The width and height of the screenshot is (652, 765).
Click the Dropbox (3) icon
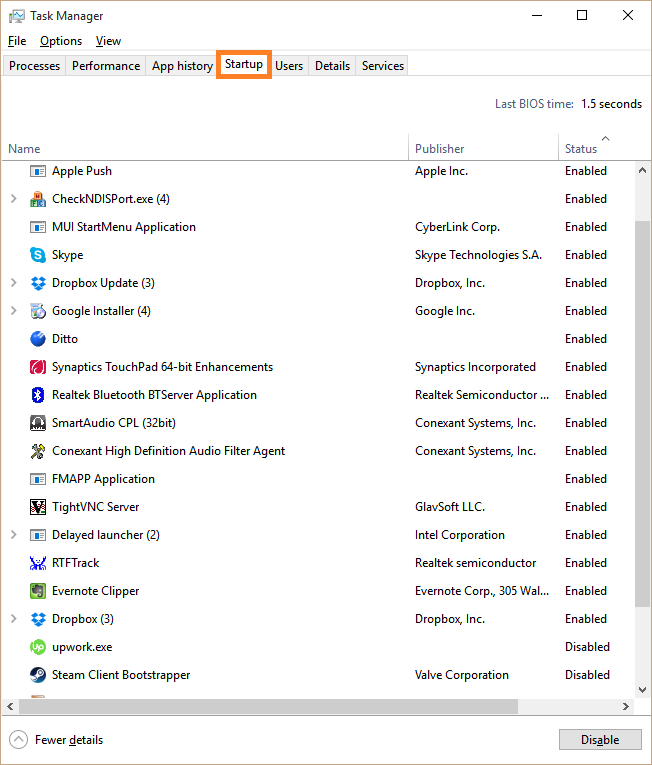coord(38,619)
